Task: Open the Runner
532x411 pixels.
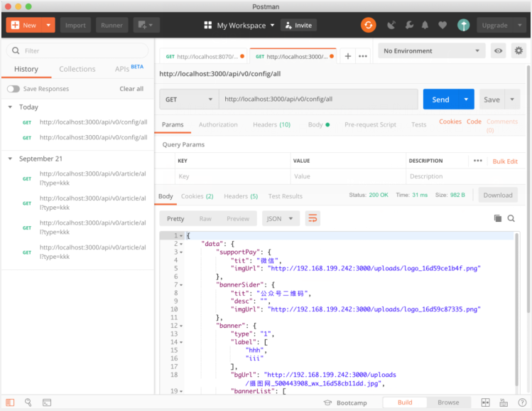Action: point(112,25)
